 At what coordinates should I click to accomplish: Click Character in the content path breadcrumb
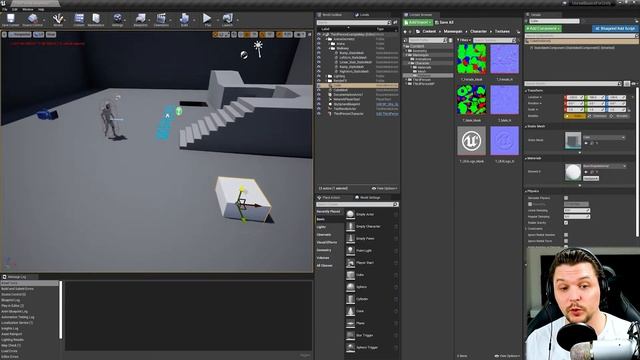(x=478, y=31)
